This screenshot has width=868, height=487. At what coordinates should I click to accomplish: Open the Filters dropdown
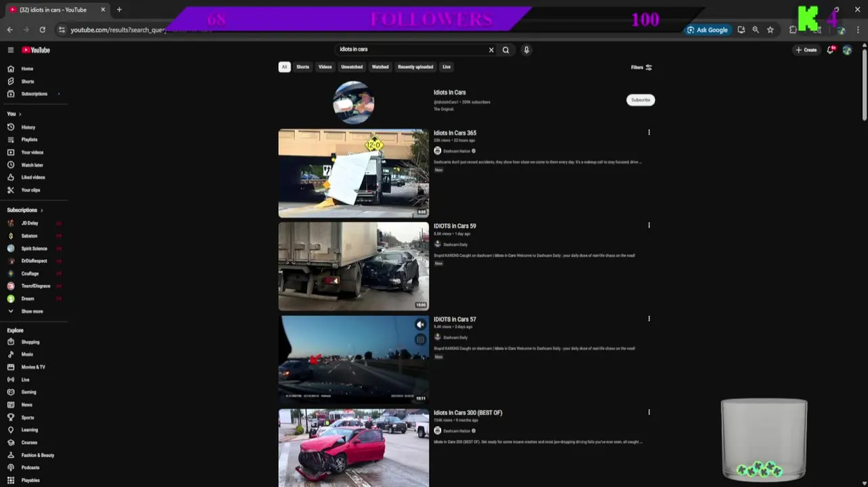click(641, 68)
